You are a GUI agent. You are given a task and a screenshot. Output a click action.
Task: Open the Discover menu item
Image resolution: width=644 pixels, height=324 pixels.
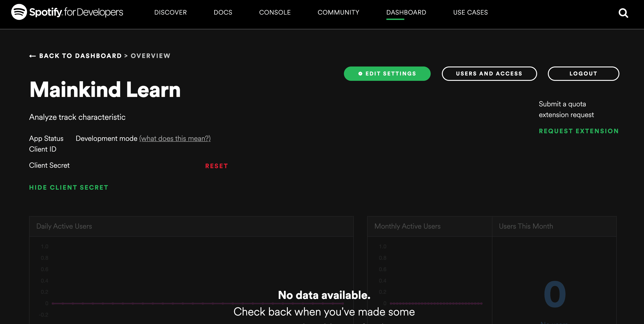click(170, 12)
